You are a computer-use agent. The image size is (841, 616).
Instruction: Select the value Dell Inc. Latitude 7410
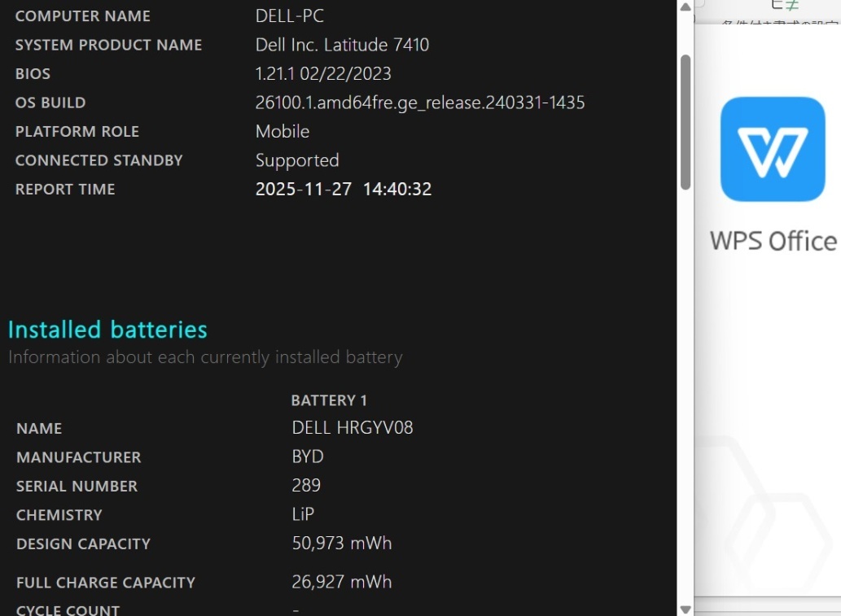pos(342,45)
